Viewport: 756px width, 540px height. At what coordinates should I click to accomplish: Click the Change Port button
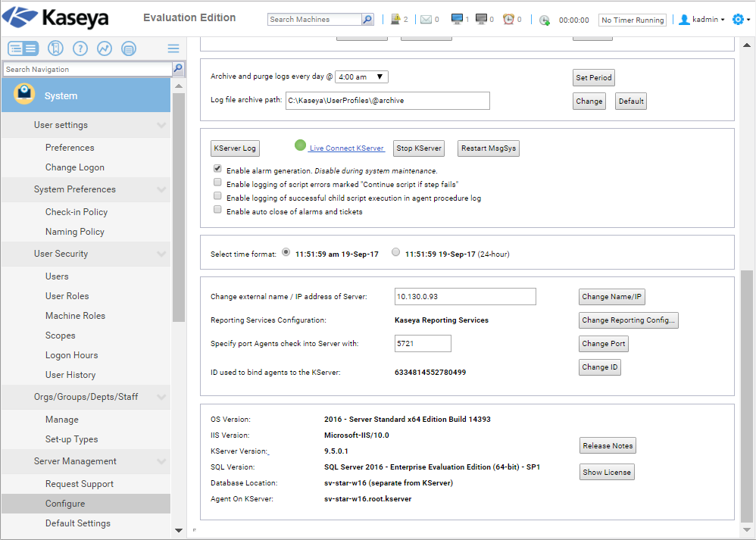(604, 344)
